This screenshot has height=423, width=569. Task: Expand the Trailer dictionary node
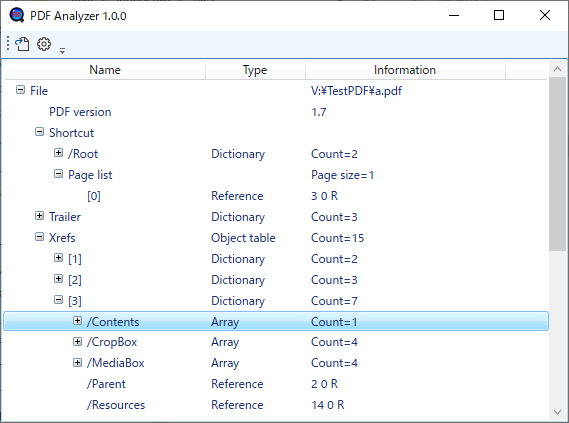tap(40, 215)
